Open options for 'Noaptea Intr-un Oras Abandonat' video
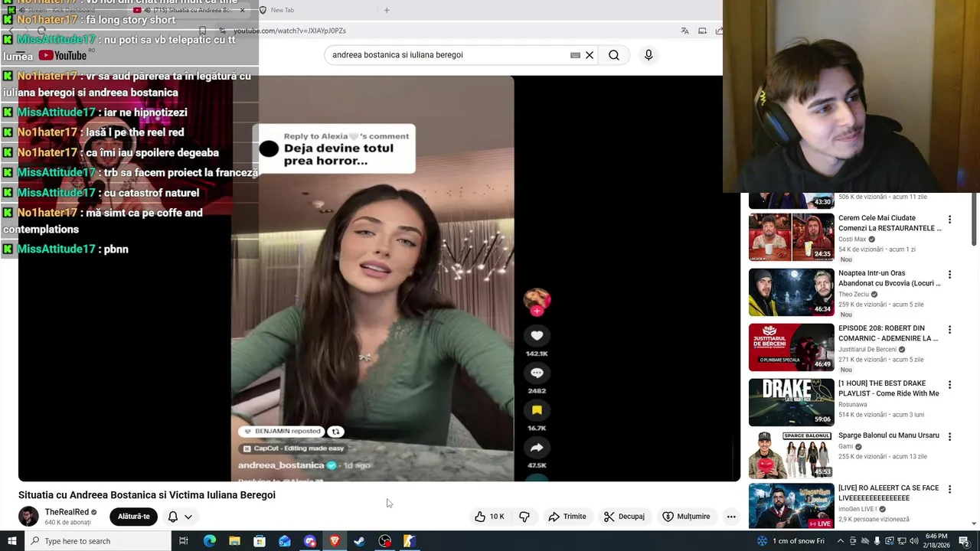 pyautogui.click(x=949, y=275)
